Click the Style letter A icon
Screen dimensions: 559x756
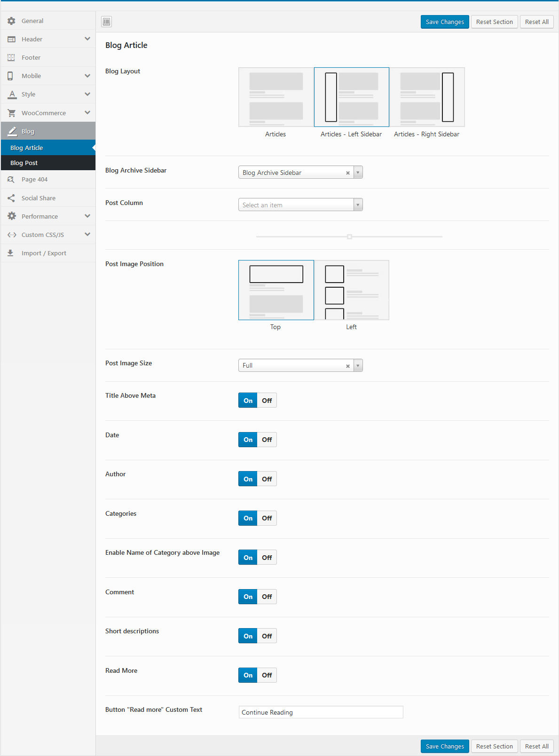pos(12,94)
